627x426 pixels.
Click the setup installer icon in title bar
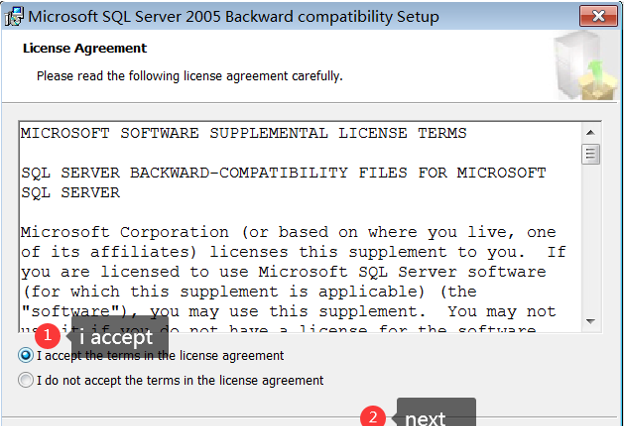[14, 17]
